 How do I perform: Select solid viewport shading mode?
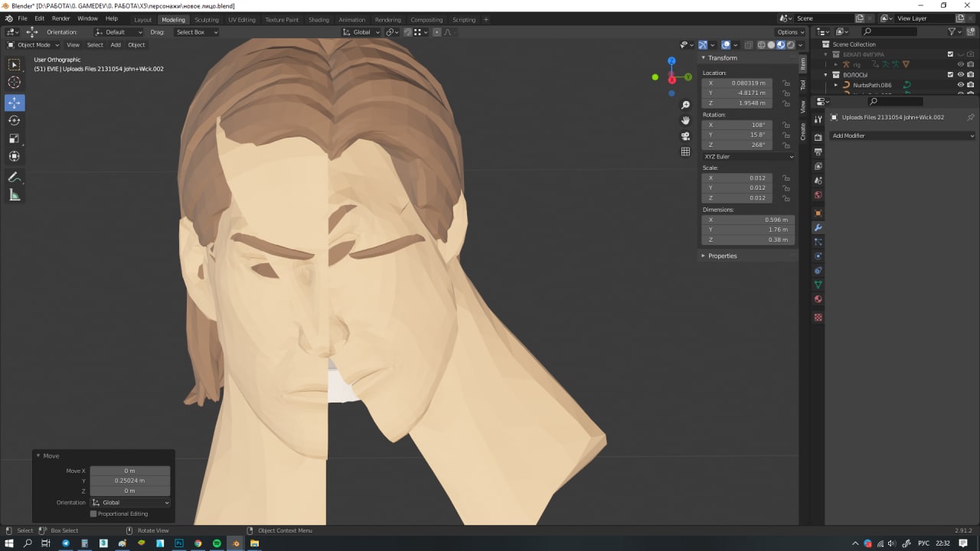(770, 45)
